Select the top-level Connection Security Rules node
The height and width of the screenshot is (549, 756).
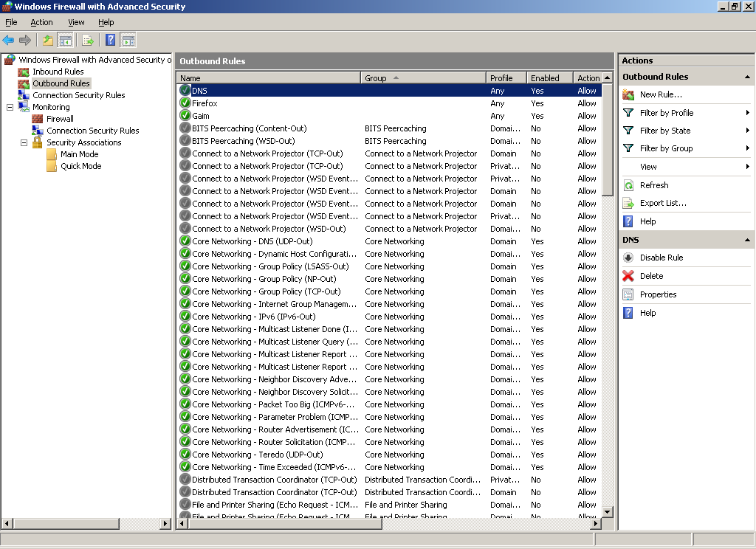point(78,95)
